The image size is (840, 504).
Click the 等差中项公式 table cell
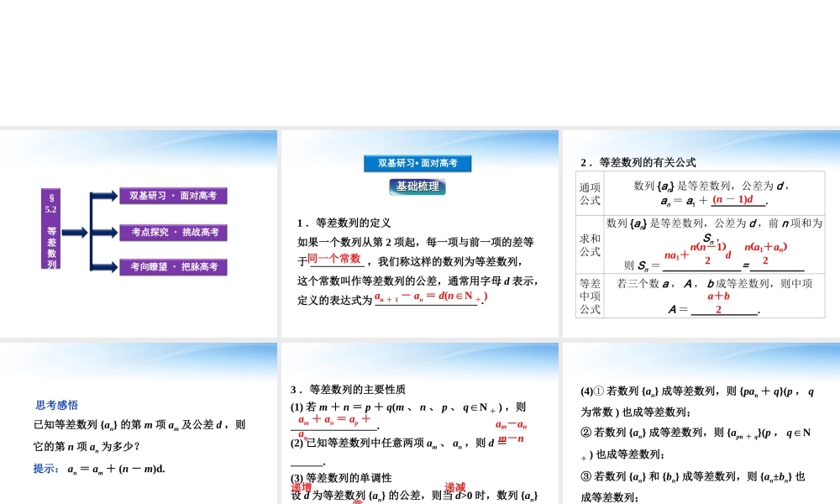click(x=590, y=297)
